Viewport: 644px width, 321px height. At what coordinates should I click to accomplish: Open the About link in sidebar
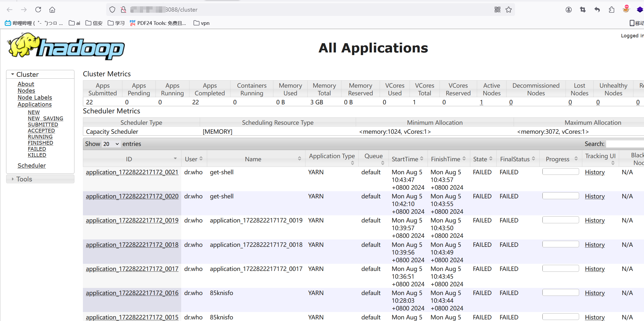(26, 84)
